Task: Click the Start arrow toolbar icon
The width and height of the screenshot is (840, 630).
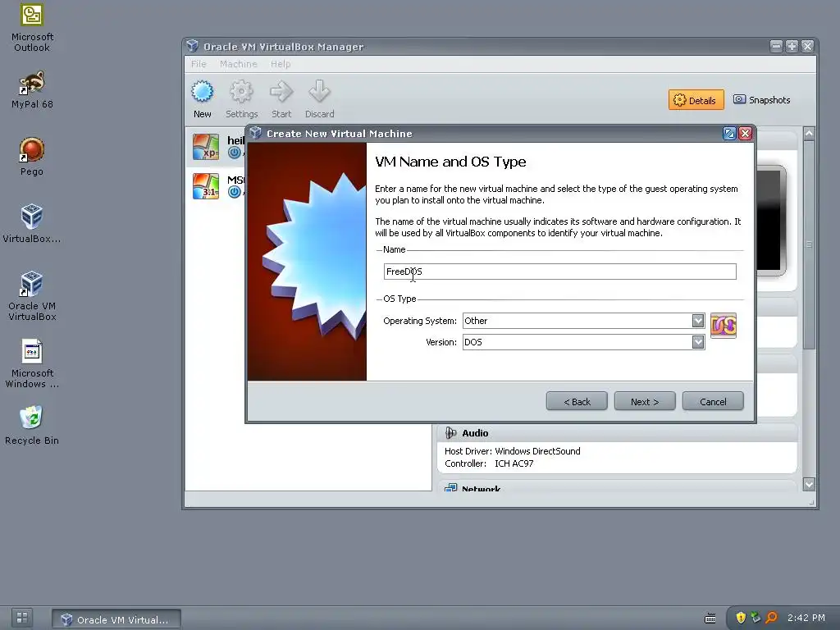Action: [281, 92]
